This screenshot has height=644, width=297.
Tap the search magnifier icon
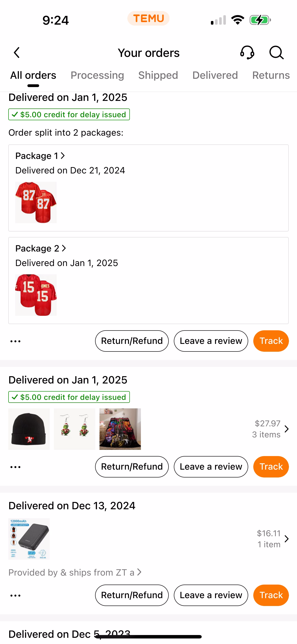pyautogui.click(x=276, y=53)
